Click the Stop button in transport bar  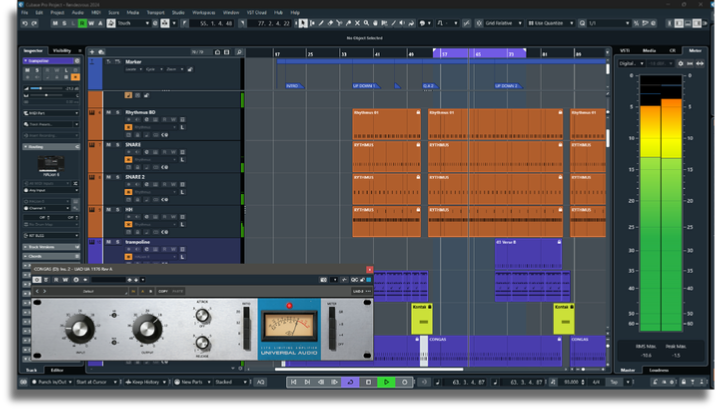[370, 382]
